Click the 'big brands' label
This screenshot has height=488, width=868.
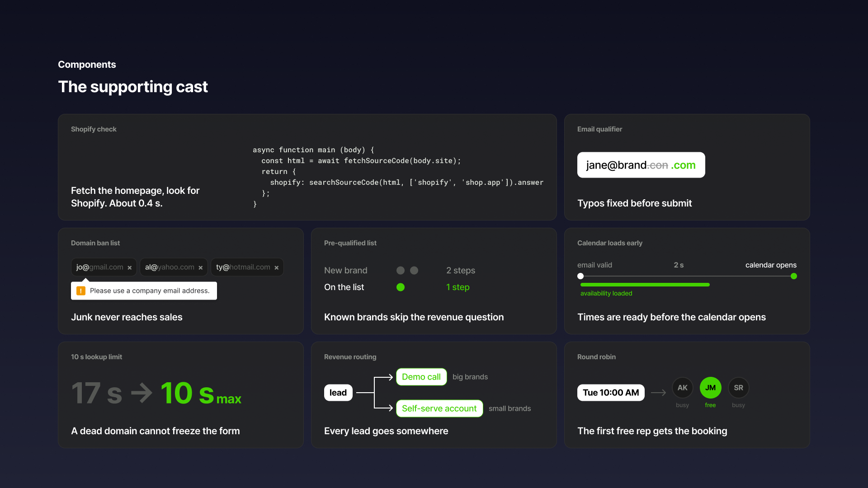[470, 377]
